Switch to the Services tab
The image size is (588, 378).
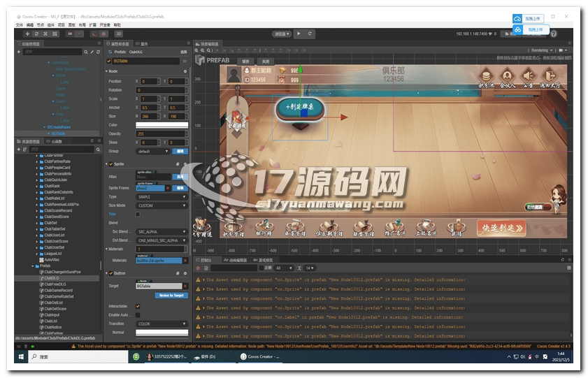[x=142, y=44]
